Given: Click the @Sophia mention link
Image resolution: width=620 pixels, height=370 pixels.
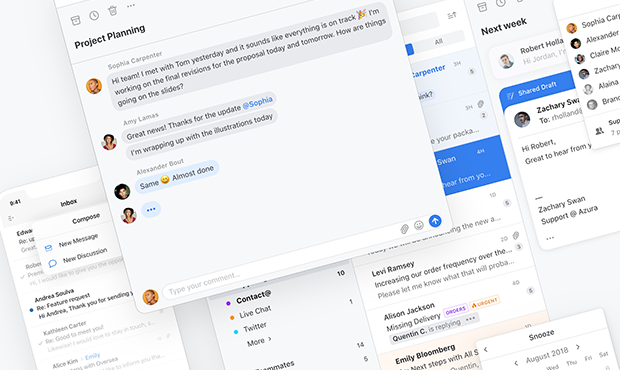Looking at the screenshot, I should (x=257, y=103).
